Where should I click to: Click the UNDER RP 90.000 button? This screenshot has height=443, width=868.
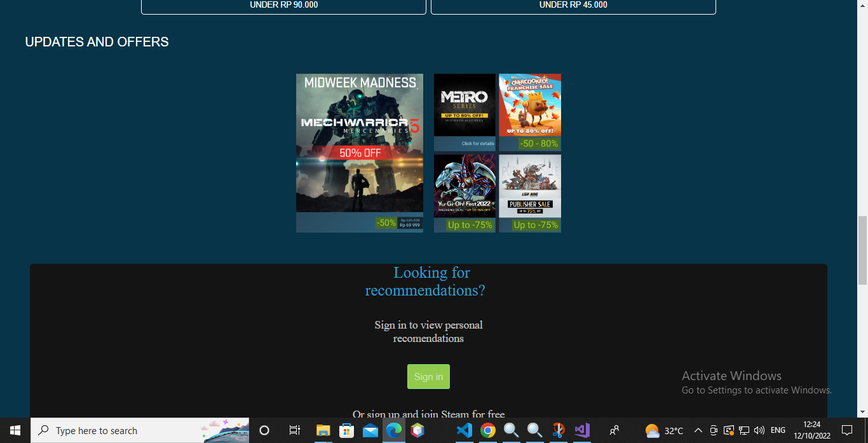tap(283, 5)
